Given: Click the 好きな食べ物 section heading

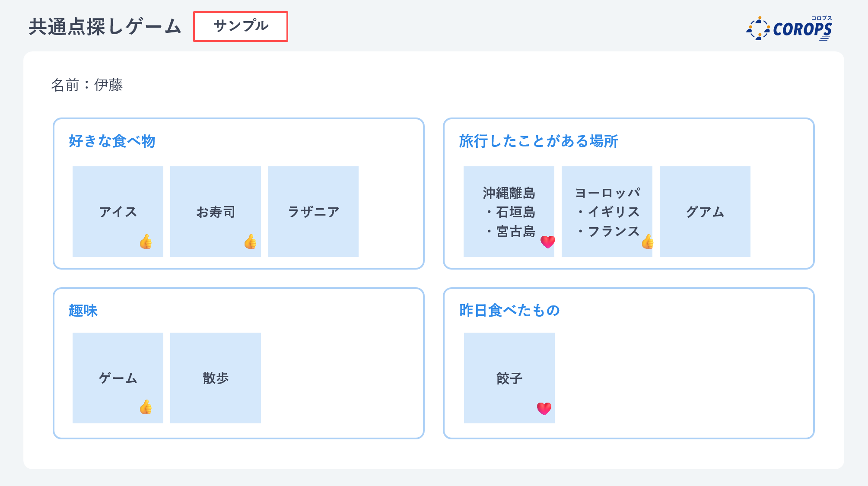Looking at the screenshot, I should point(112,141).
